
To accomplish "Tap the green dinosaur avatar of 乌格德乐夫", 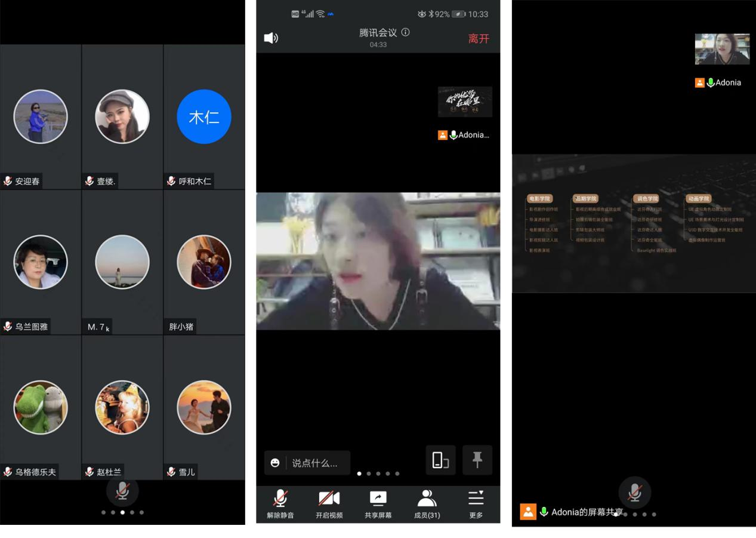I will pyautogui.click(x=41, y=408).
